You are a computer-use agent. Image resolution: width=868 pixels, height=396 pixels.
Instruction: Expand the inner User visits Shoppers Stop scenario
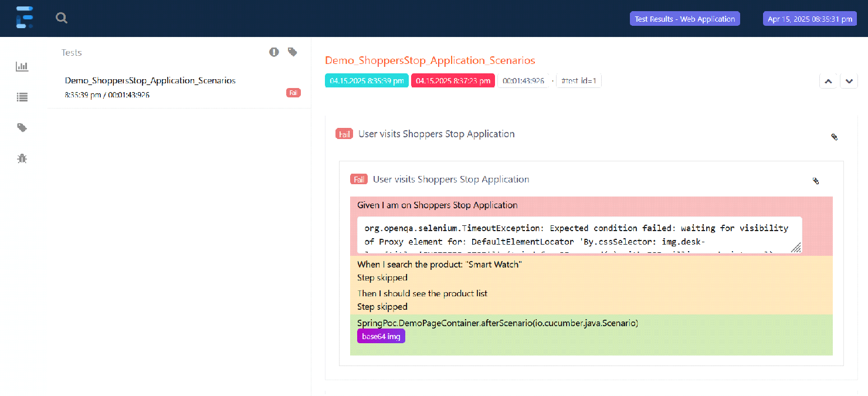click(x=451, y=179)
